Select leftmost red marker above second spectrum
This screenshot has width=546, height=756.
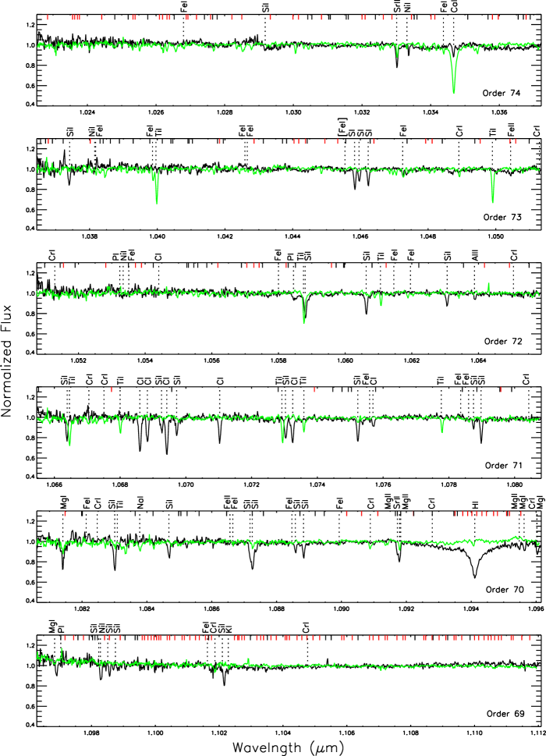coord(48,141)
